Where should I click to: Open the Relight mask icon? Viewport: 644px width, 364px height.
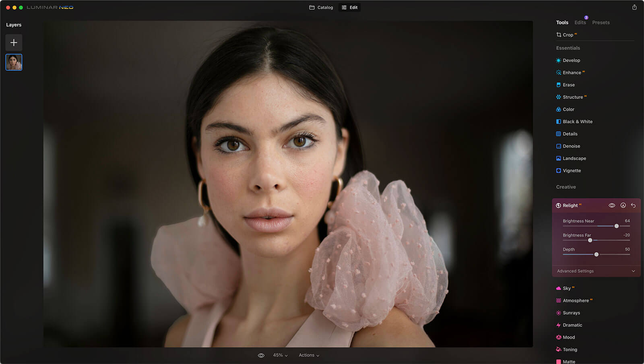click(x=623, y=205)
